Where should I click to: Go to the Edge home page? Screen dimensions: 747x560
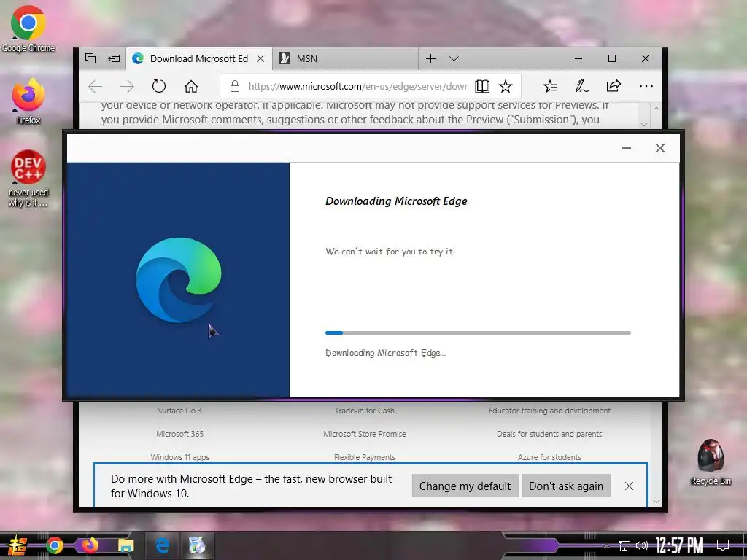pyautogui.click(x=191, y=86)
